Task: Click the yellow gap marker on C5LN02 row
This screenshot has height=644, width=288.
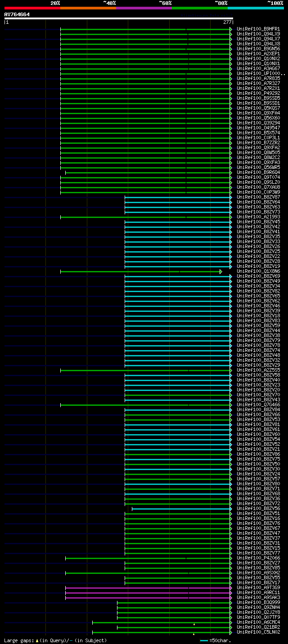Action: point(193,634)
